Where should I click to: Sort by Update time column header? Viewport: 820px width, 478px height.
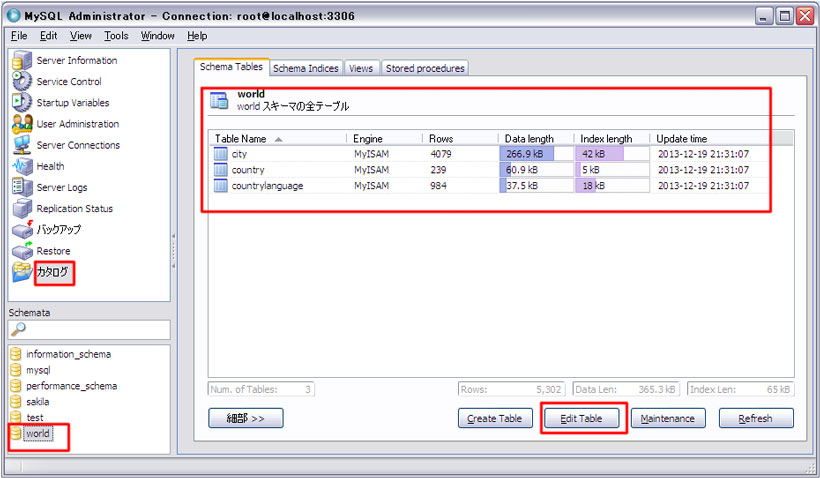(710, 139)
